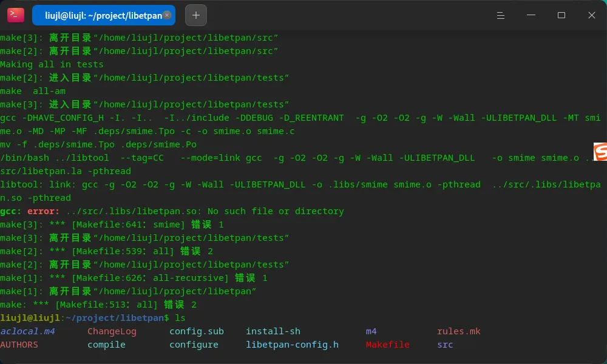
Task: Click 'make[1]: 离开目录' libetpan line
Action: (128, 291)
